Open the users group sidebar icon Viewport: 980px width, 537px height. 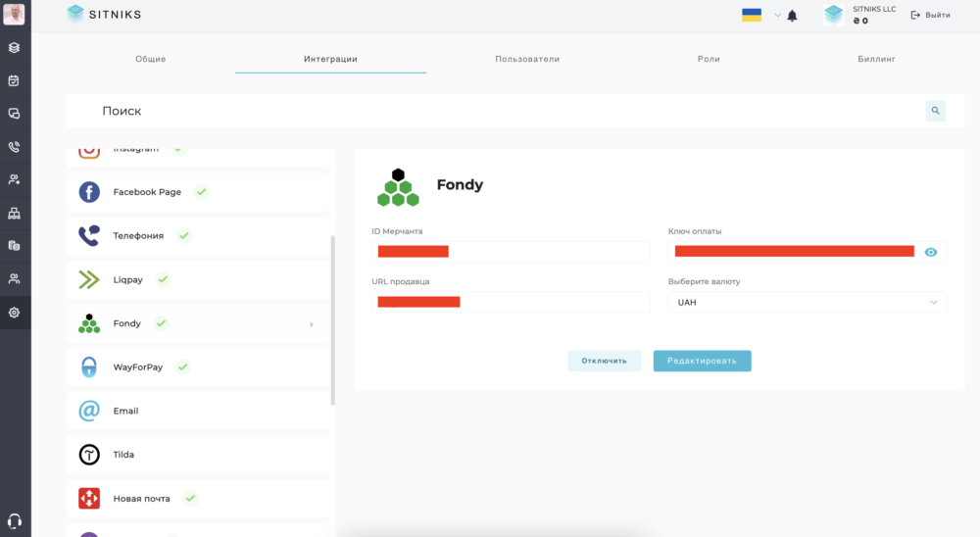click(x=14, y=279)
